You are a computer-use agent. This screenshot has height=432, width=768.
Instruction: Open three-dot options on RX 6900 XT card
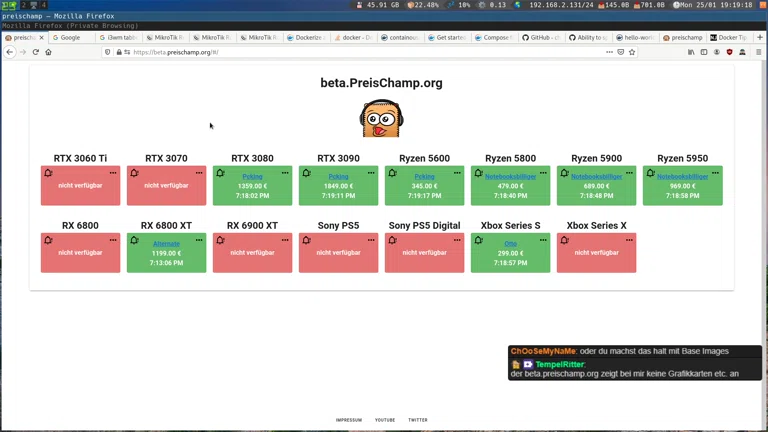(285, 240)
